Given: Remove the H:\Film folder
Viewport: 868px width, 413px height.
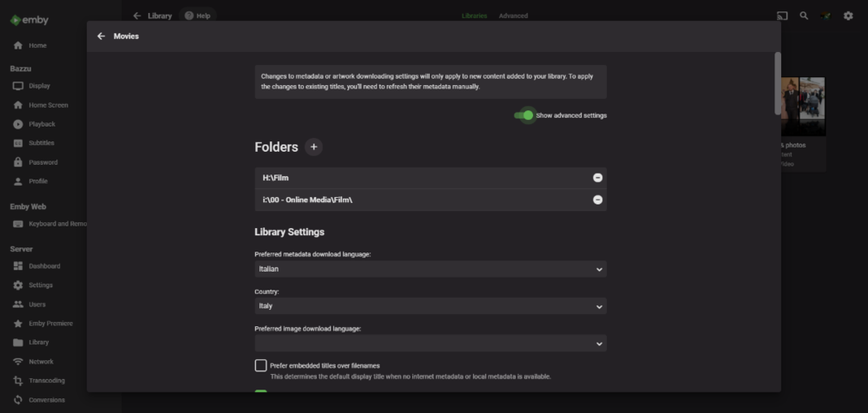Looking at the screenshot, I should click(597, 178).
